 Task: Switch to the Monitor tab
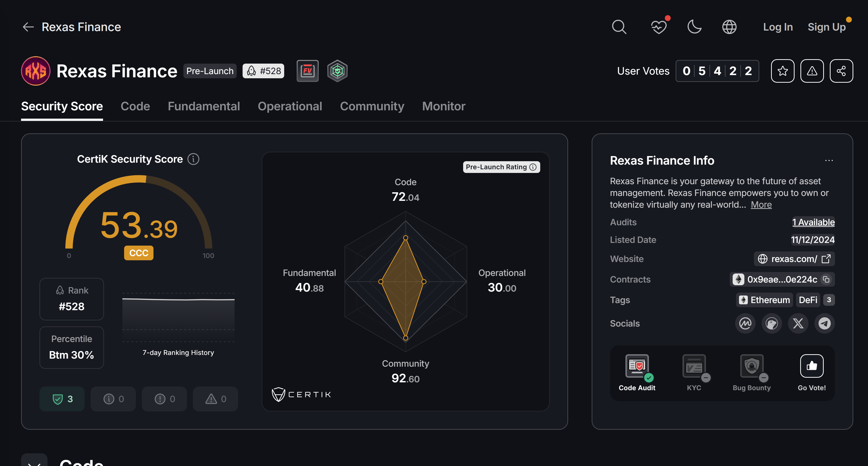pos(444,106)
